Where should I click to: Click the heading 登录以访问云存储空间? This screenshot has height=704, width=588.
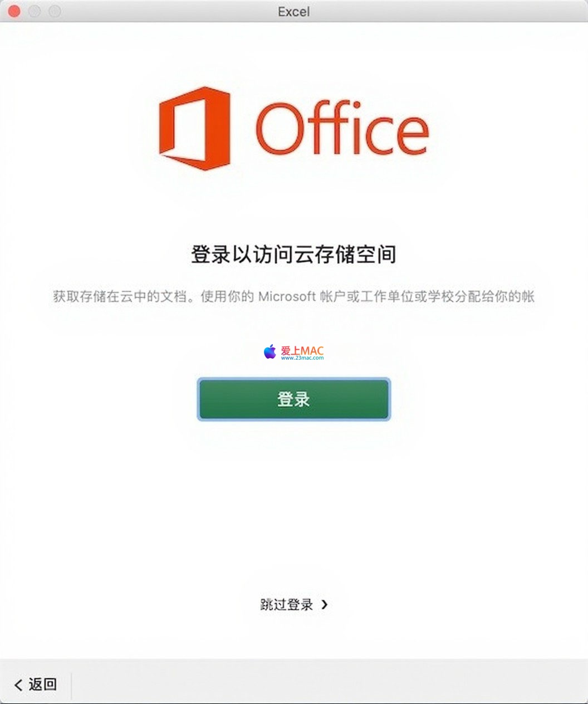click(293, 255)
